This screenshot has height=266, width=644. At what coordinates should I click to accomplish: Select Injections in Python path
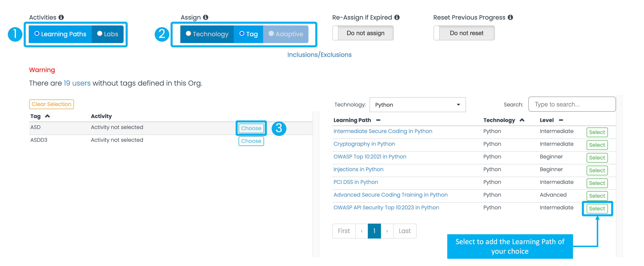tap(597, 171)
